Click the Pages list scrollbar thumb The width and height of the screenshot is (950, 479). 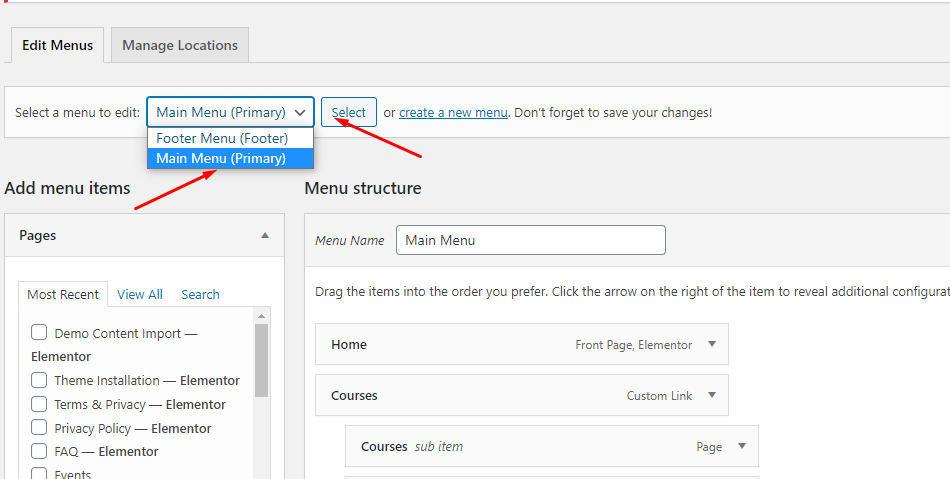262,360
